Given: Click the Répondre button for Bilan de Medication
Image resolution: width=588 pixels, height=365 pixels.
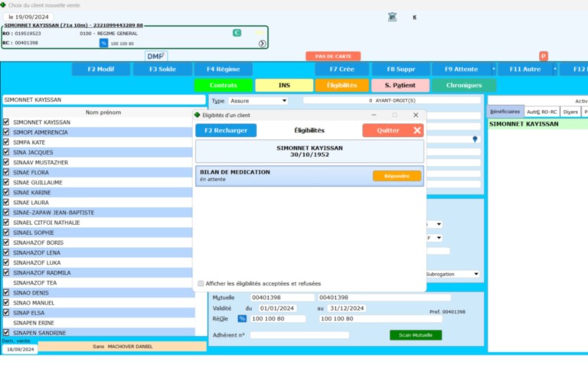Looking at the screenshot, I should 397,176.
